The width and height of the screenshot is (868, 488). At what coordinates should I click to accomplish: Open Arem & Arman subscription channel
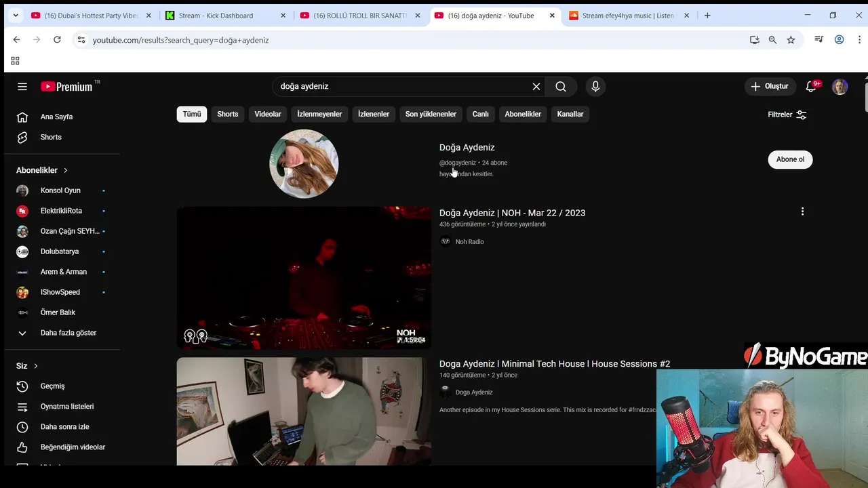[65, 272]
